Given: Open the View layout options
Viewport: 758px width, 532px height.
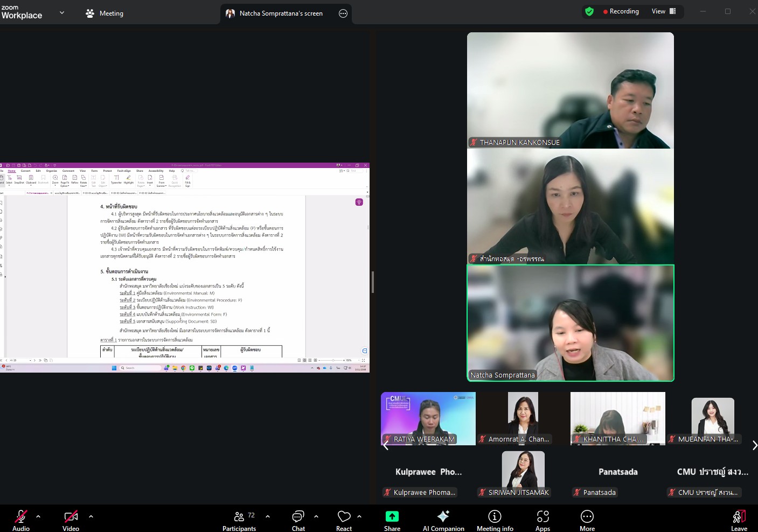Looking at the screenshot, I should (664, 11).
